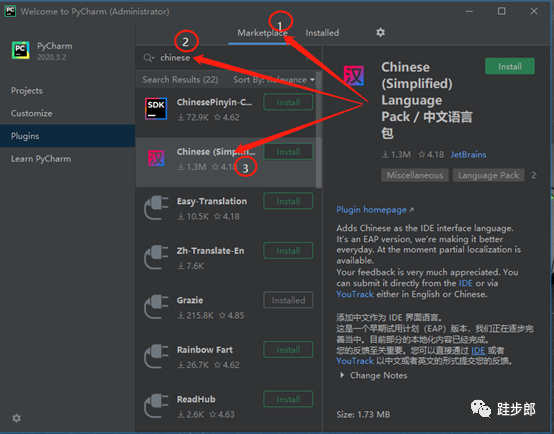Click the plugin list vertical scrollbar
The image size is (554, 434).
click(x=318, y=130)
